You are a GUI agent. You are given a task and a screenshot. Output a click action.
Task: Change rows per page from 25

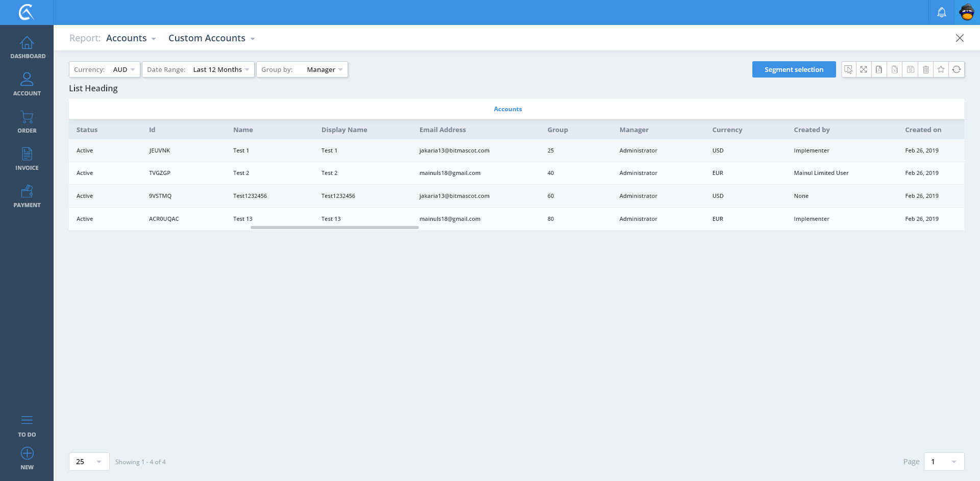coord(89,462)
